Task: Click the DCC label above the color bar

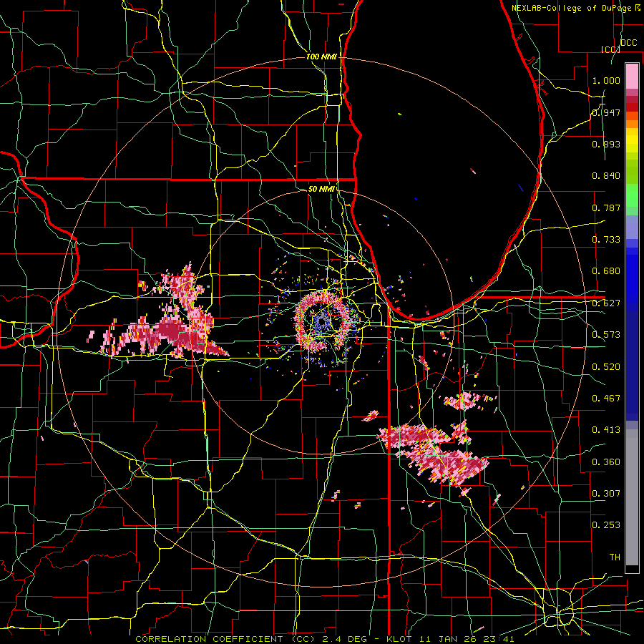Action: pos(628,43)
